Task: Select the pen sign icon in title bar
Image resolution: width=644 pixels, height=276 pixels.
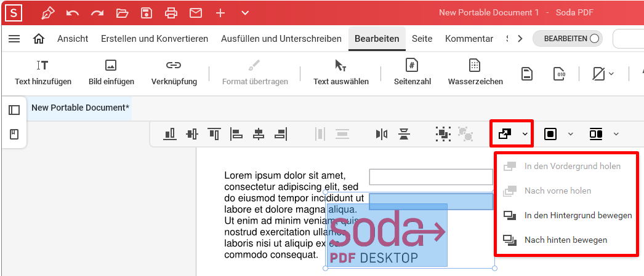Action: 48,13
